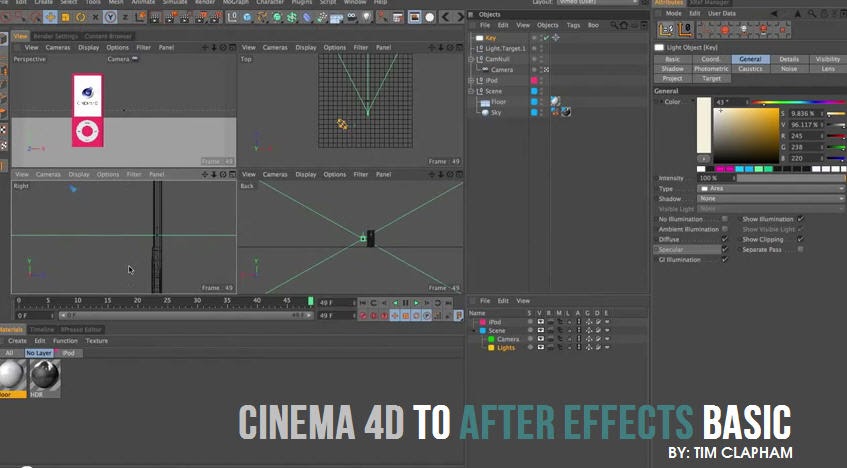Click the back arrow in Attributes panel

click(x=774, y=14)
